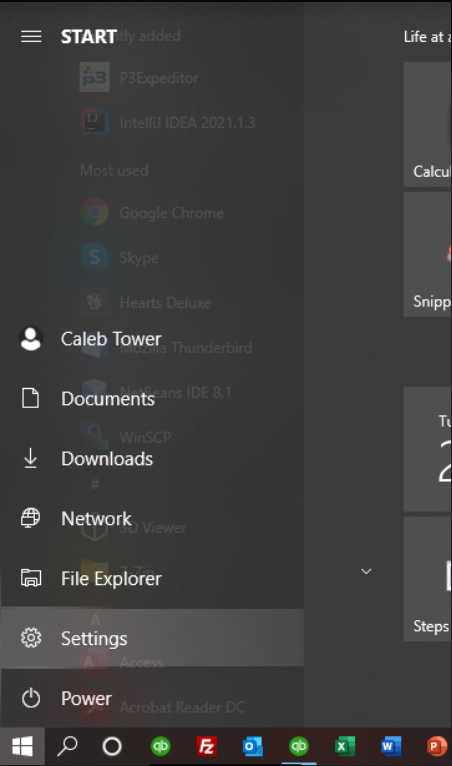Open Settings from the Start menu

152,638
